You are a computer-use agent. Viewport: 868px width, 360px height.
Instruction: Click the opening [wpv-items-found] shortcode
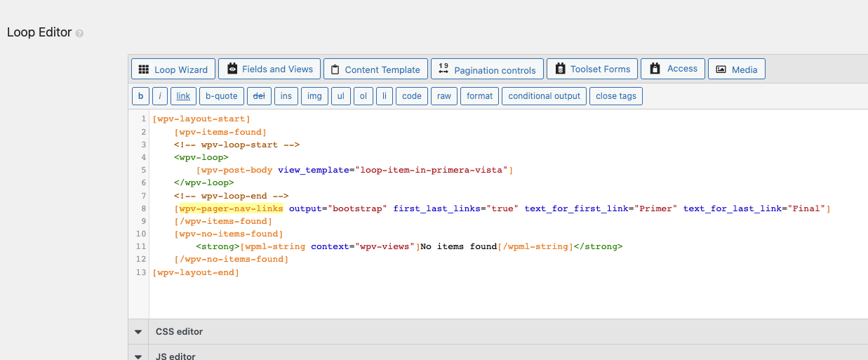click(220, 132)
